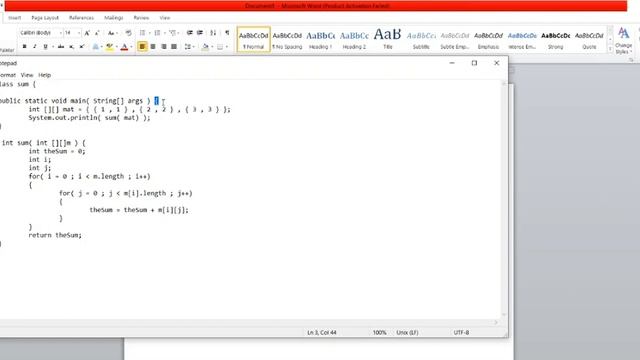
Task: Apply the Title style
Action: coord(387,40)
